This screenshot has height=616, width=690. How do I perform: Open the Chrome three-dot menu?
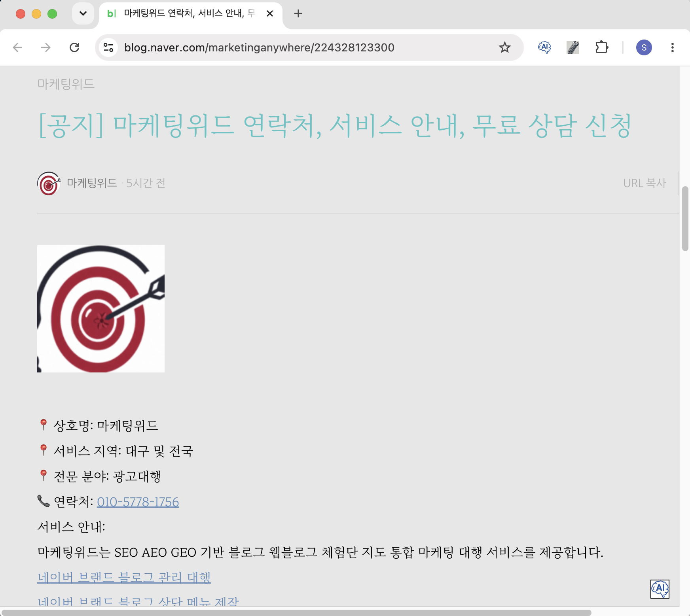tap(673, 48)
